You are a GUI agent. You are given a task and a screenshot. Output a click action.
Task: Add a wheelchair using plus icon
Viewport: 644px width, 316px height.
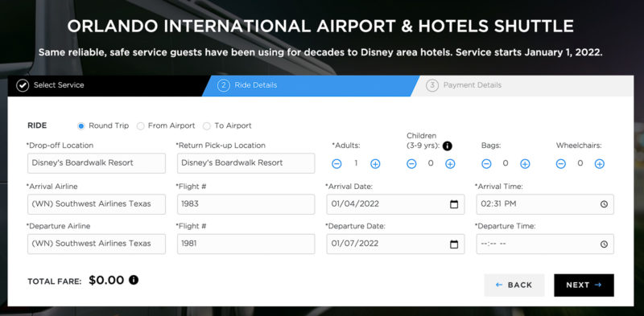(599, 164)
